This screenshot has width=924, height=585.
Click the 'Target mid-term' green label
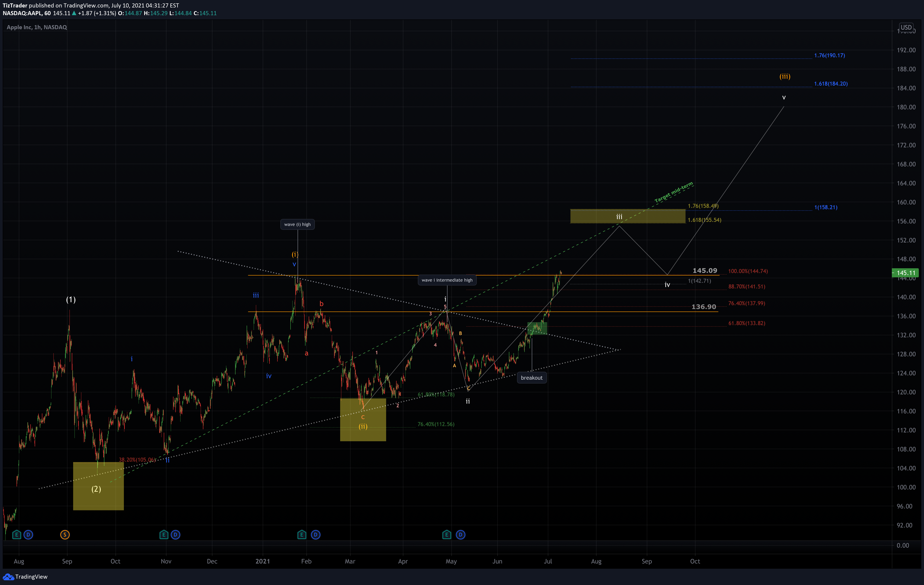(674, 192)
